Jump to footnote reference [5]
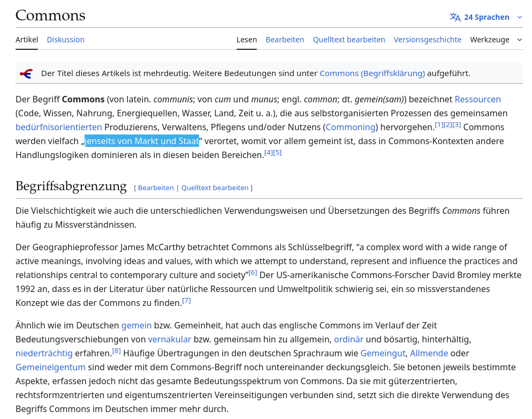 click(277, 153)
